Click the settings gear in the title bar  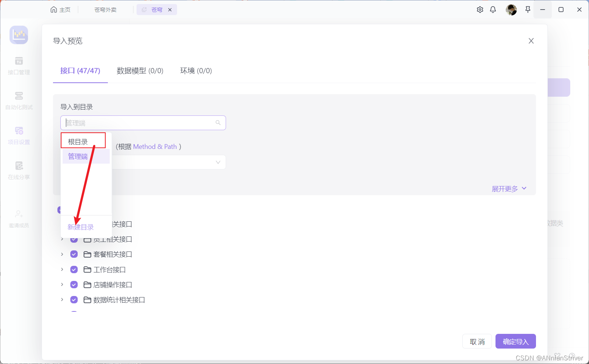pyautogui.click(x=480, y=10)
